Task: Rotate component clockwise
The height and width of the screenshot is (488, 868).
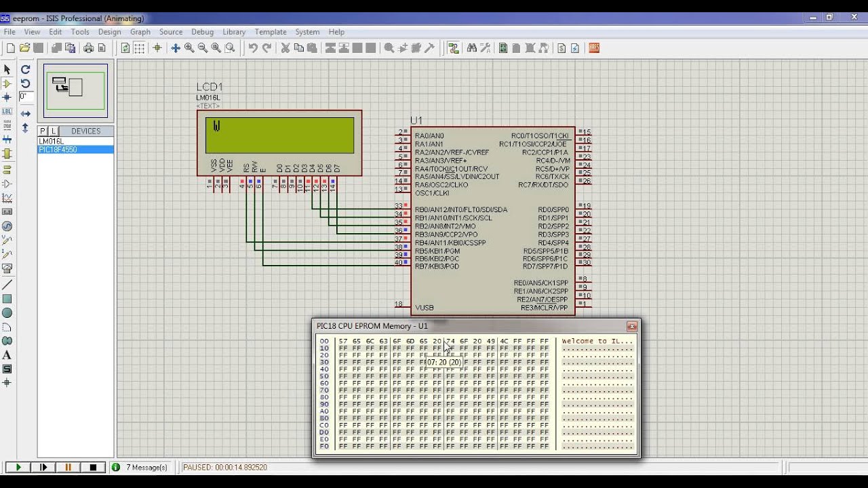Action: point(25,69)
